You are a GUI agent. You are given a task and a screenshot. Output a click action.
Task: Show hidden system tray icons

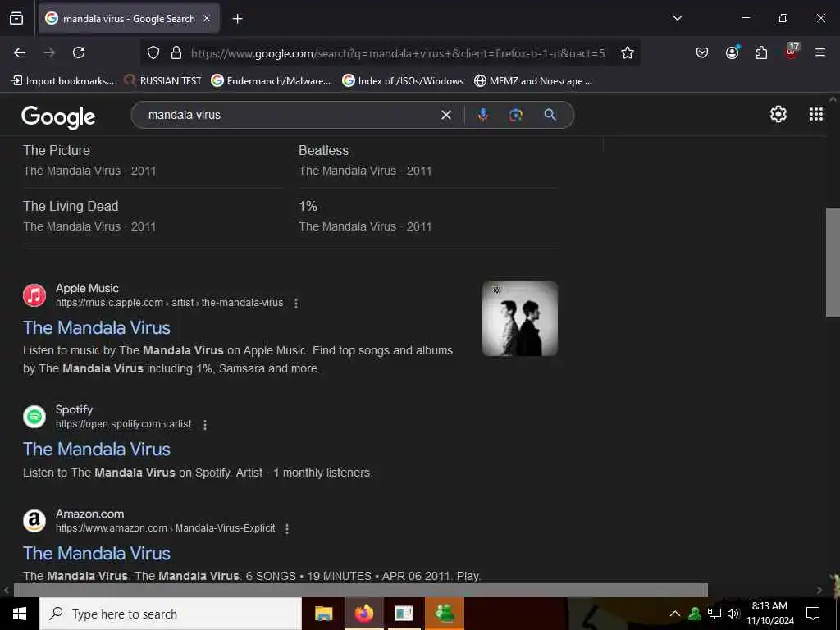(x=675, y=614)
